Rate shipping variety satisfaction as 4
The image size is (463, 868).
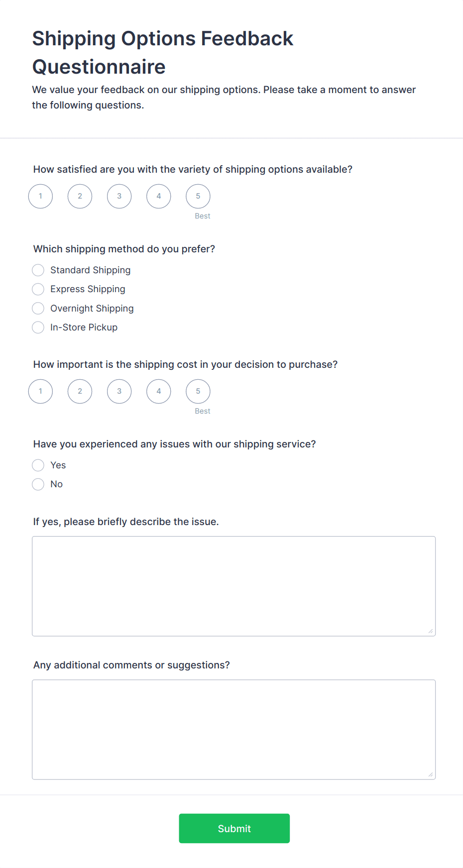(158, 196)
